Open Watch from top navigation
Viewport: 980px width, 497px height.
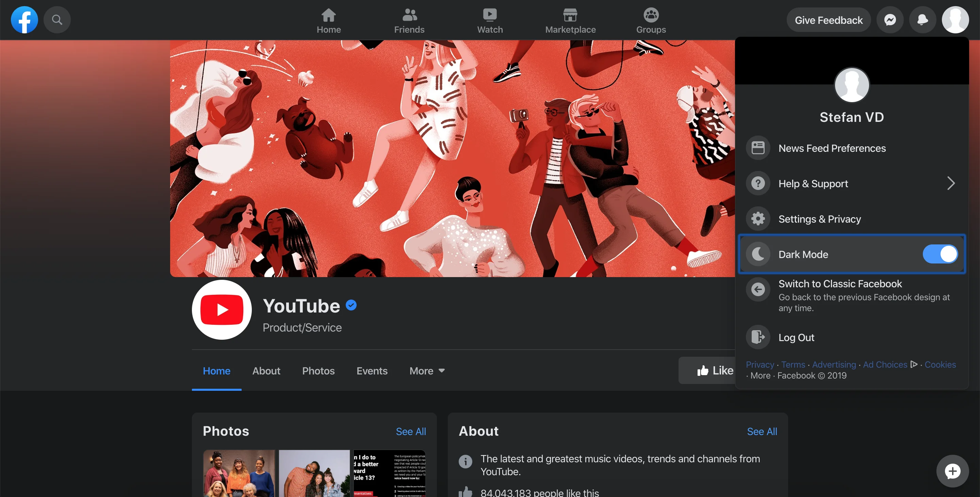(x=490, y=21)
